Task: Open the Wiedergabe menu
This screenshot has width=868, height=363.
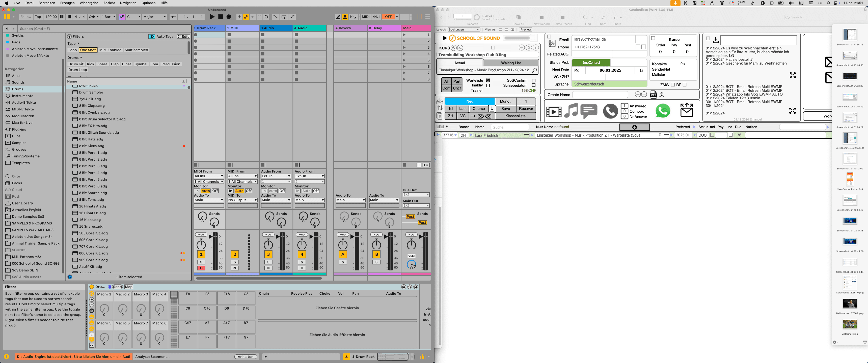Action: tap(89, 3)
